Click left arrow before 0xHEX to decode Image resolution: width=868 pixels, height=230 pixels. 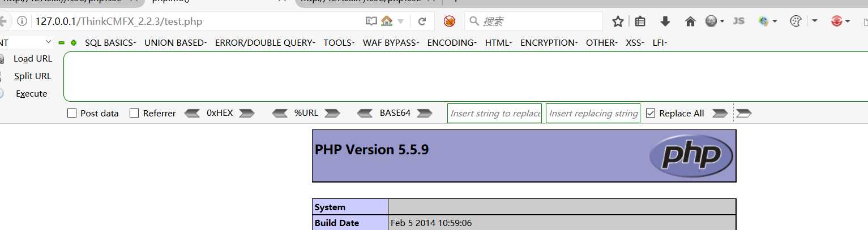pos(193,113)
